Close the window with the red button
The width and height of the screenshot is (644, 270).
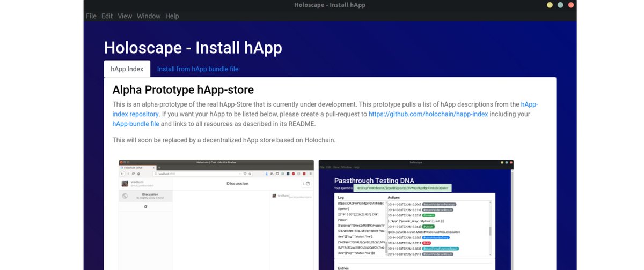[x=571, y=5]
